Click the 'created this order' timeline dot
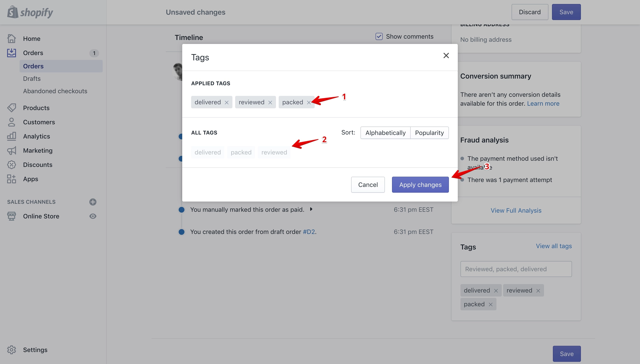Viewport: 640px width, 364px height. 182,232
